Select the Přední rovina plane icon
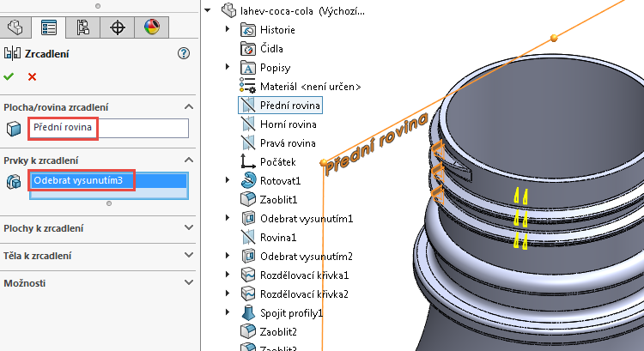The height and width of the screenshot is (351, 644). [248, 105]
